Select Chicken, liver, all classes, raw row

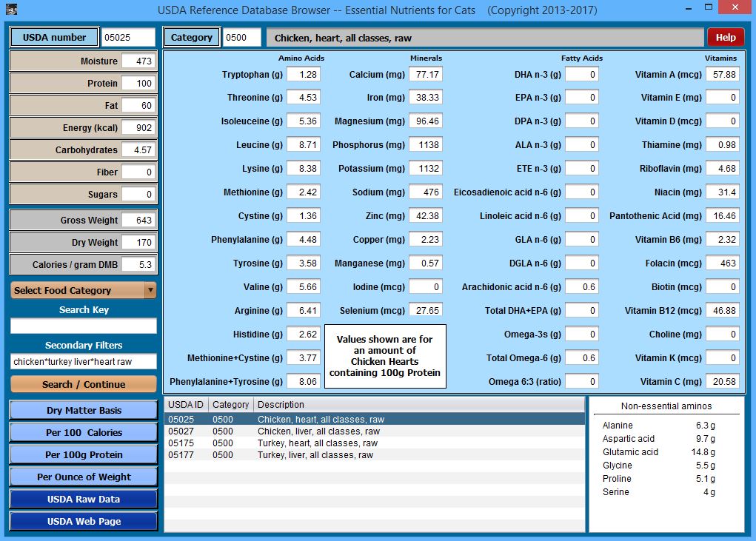318,431
